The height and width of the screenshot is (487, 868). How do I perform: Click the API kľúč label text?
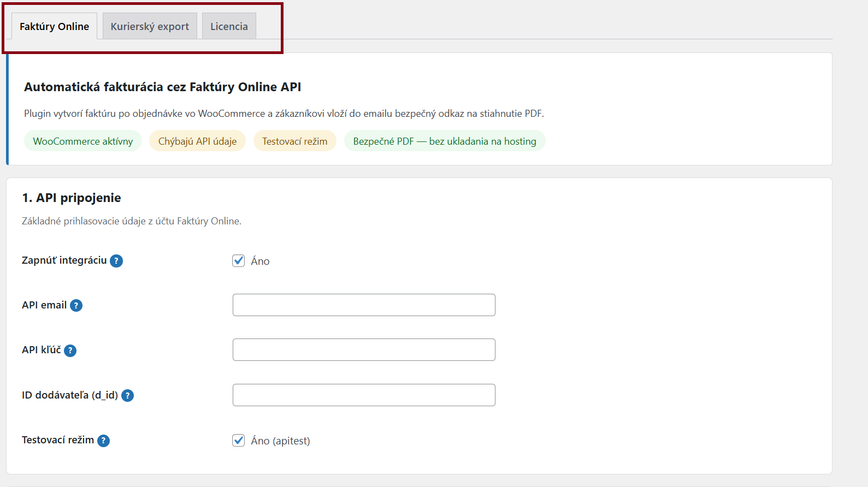[x=42, y=350]
